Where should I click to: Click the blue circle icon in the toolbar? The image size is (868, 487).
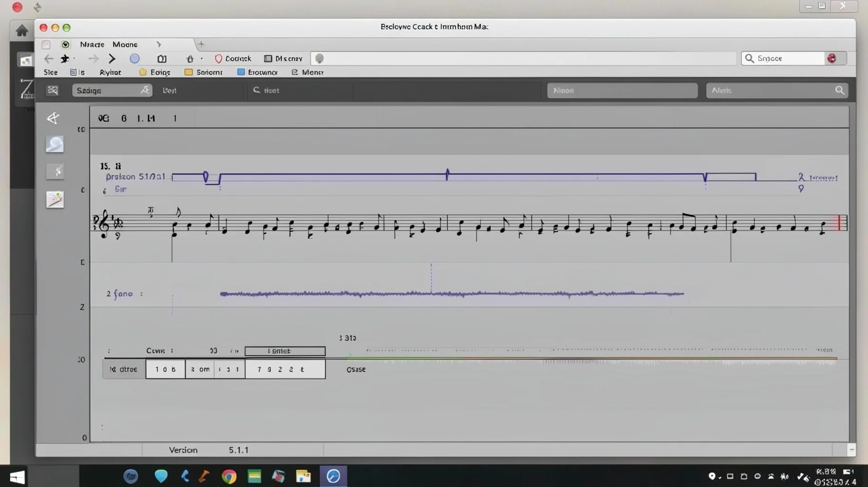click(x=135, y=58)
